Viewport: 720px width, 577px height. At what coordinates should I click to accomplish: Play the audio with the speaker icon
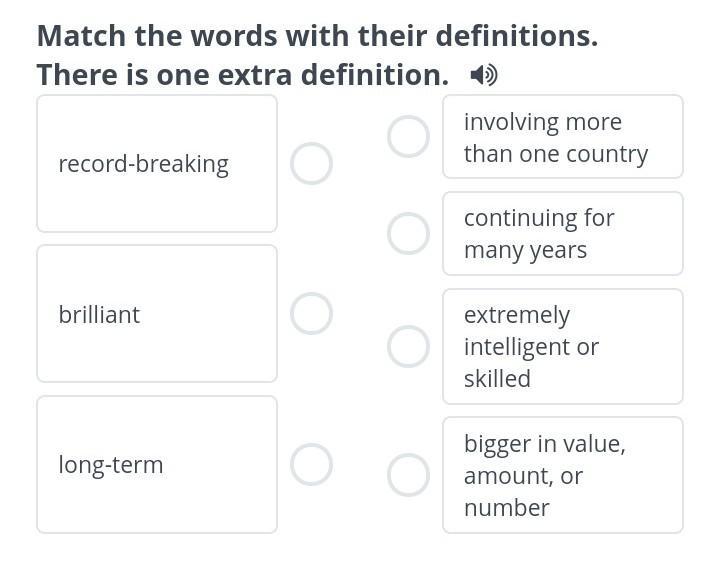point(484,75)
